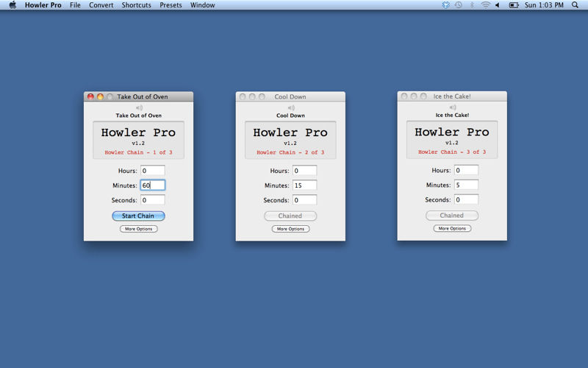
Task: Open the Howler Pro application menu
Action: [x=43, y=5]
